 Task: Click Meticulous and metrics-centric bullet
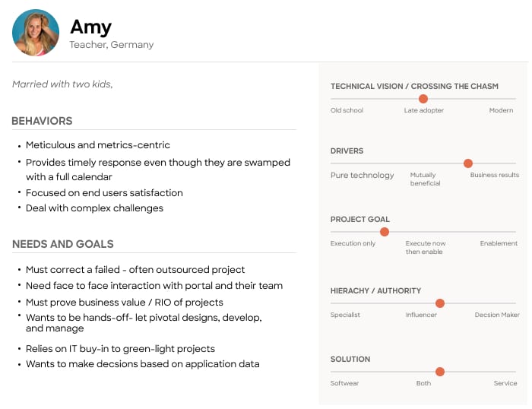point(98,145)
